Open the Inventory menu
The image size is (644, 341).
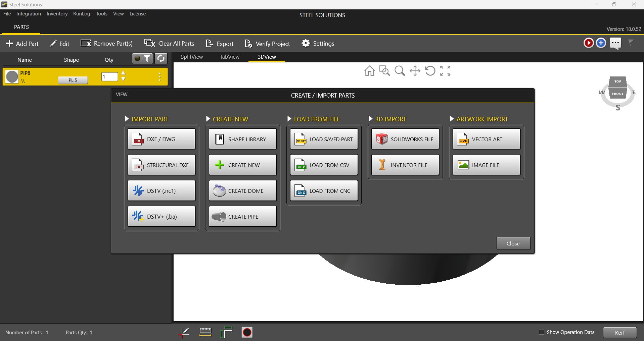[57, 14]
